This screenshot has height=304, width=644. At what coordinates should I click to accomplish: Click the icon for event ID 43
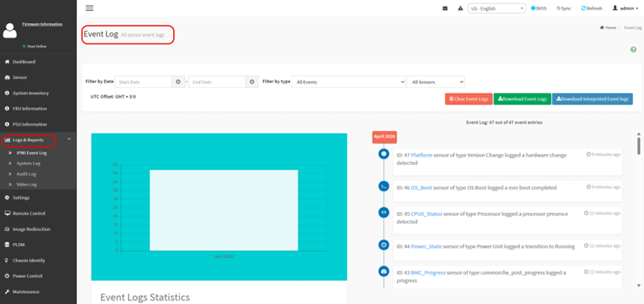click(x=384, y=271)
